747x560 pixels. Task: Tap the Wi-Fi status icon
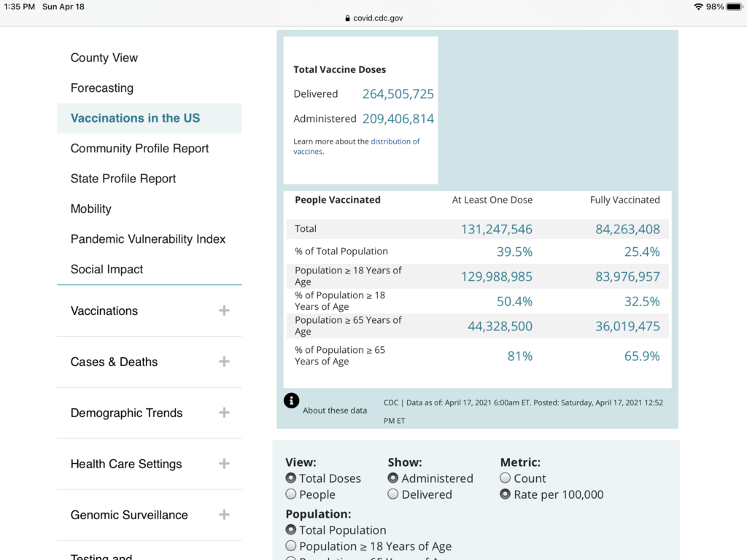pyautogui.click(x=698, y=7)
